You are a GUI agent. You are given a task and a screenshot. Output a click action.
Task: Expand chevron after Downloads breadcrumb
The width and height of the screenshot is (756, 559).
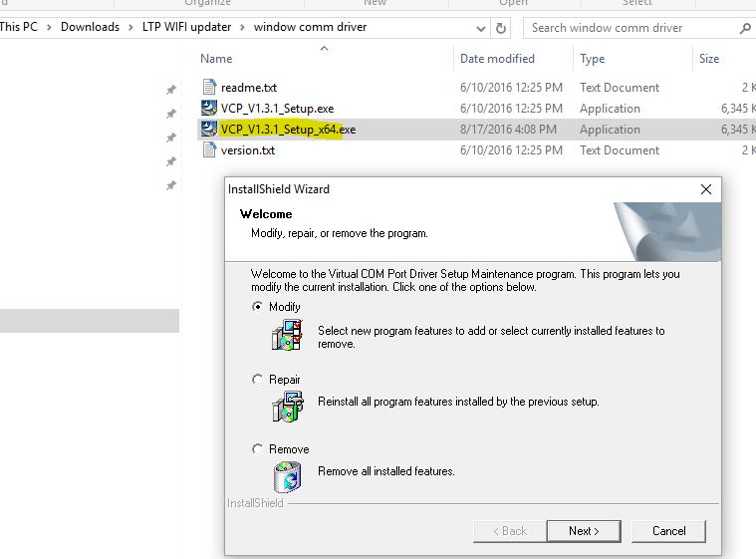coord(130,28)
